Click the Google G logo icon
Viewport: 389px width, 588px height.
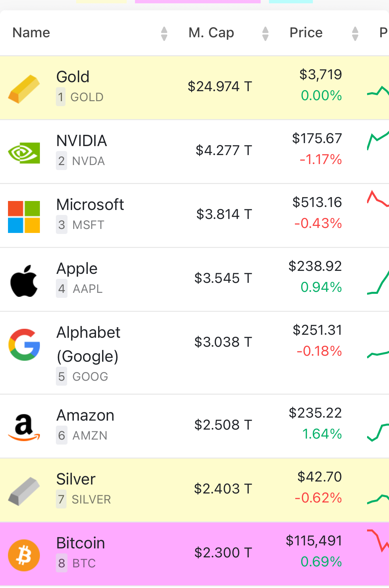24,344
